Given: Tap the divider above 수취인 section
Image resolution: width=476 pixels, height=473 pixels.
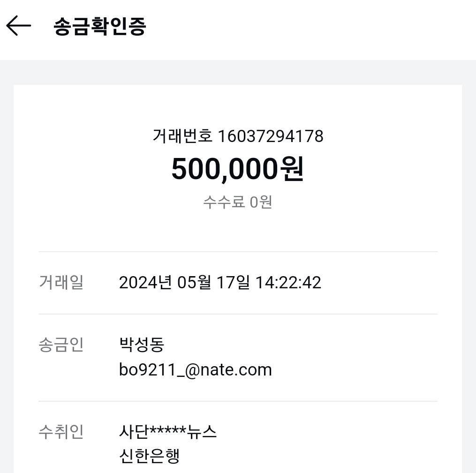Looking at the screenshot, I should coord(238,401).
